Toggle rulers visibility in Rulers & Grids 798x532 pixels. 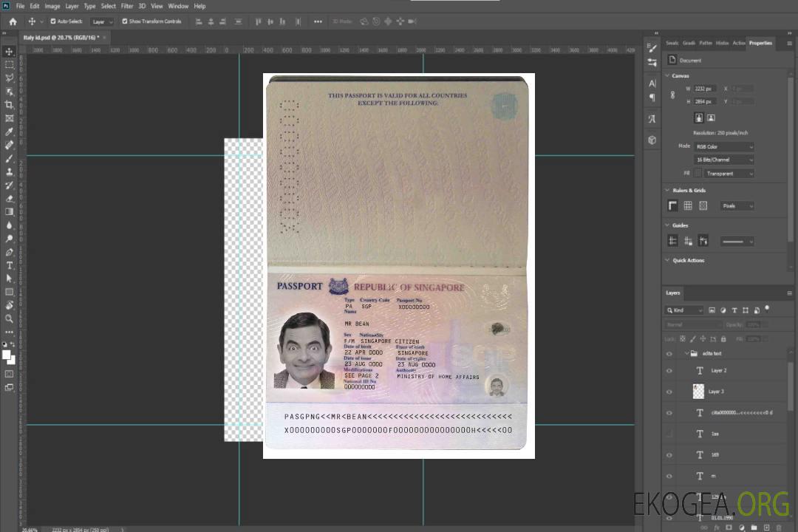tap(672, 205)
